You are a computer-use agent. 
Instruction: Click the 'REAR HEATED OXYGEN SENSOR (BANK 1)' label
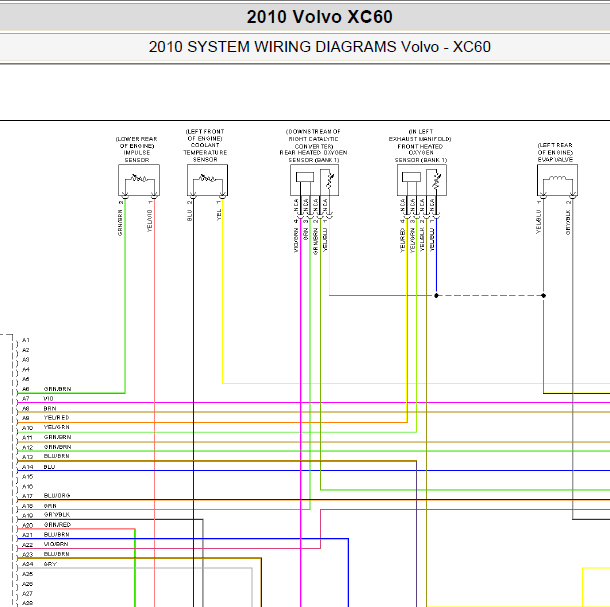tap(314, 156)
